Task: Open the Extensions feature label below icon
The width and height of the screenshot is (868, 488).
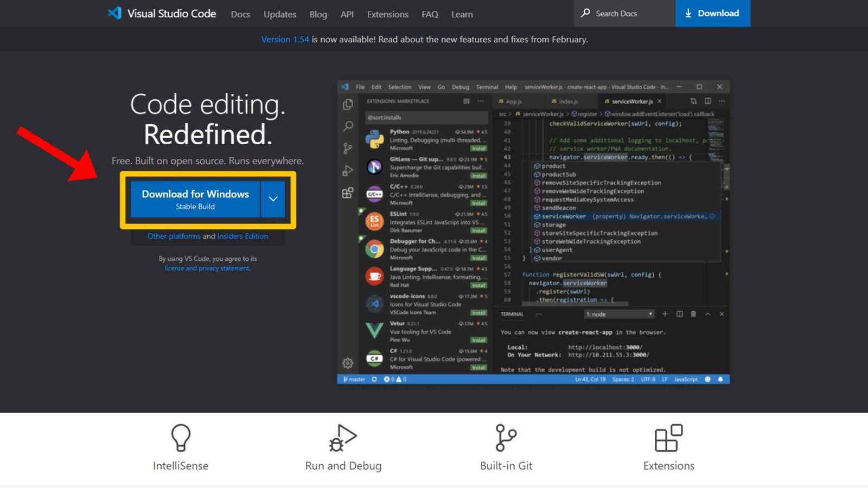Action: (669, 466)
